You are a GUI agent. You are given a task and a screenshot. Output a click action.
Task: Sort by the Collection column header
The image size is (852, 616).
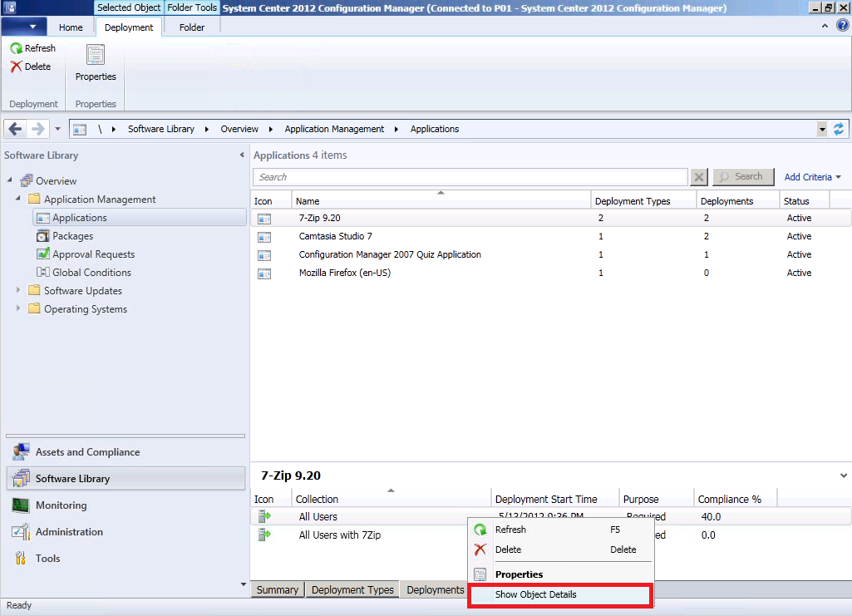tap(392, 499)
